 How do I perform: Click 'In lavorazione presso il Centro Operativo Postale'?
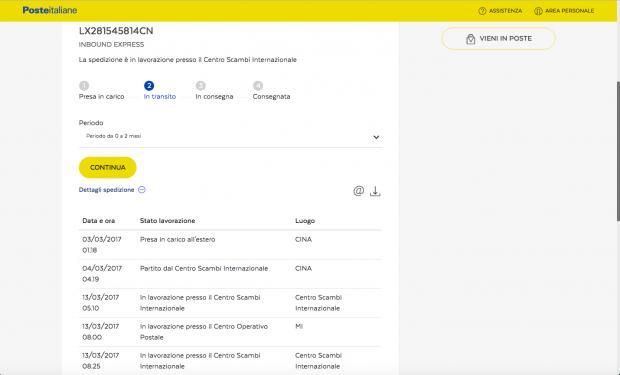click(204, 332)
